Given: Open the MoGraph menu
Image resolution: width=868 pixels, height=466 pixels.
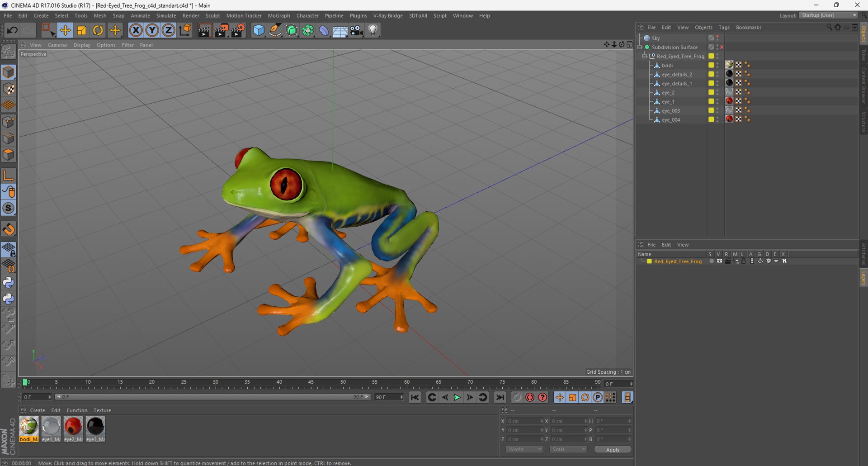Looking at the screenshot, I should pyautogui.click(x=279, y=15).
